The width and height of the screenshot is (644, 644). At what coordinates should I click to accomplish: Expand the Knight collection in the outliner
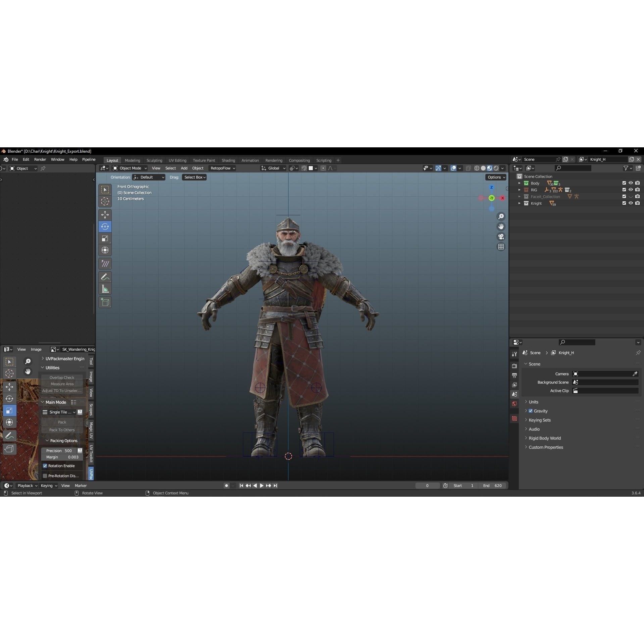519,203
